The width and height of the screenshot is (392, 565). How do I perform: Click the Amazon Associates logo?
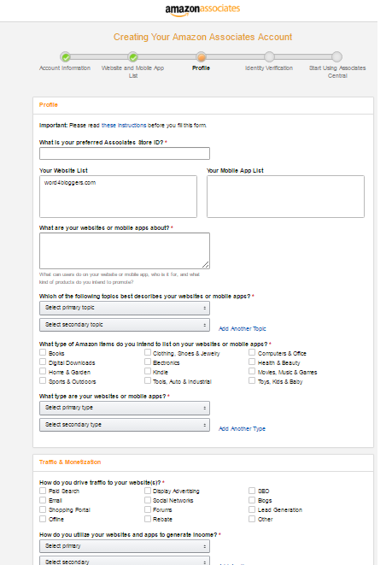202,9
